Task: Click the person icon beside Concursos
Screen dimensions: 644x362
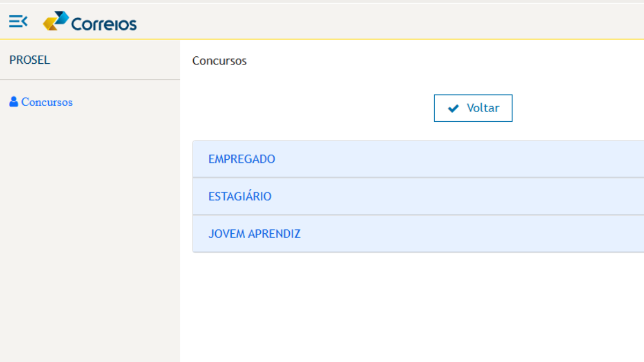Action: [14, 102]
